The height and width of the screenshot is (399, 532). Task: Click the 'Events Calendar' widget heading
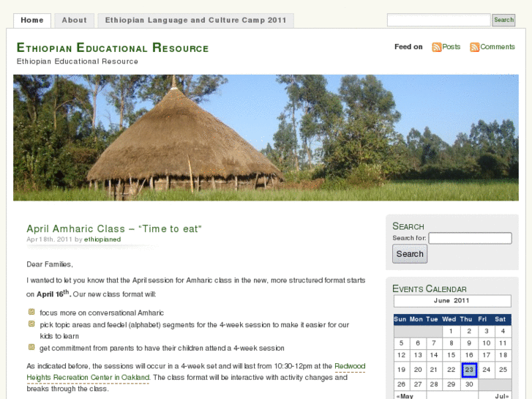click(430, 289)
